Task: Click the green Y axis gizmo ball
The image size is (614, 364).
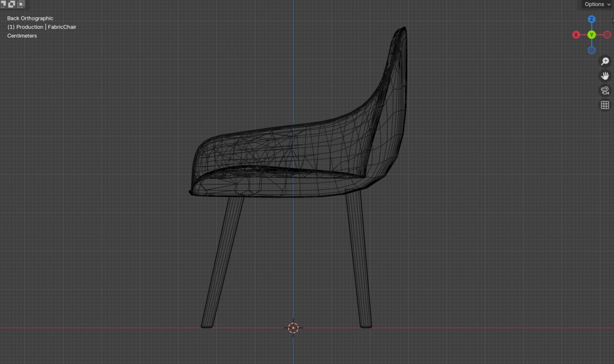Action: pyautogui.click(x=591, y=35)
